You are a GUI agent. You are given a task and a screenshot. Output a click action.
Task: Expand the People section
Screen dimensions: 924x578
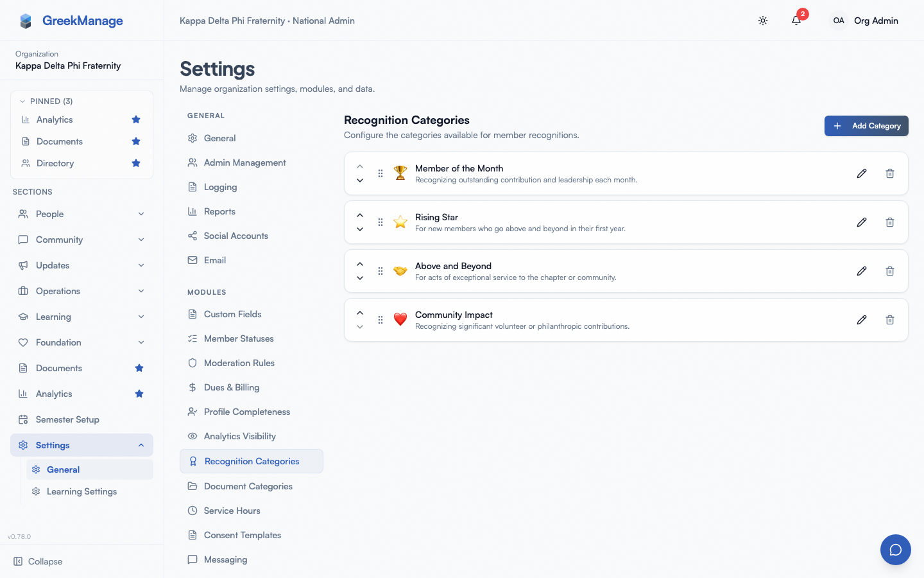tap(81, 214)
